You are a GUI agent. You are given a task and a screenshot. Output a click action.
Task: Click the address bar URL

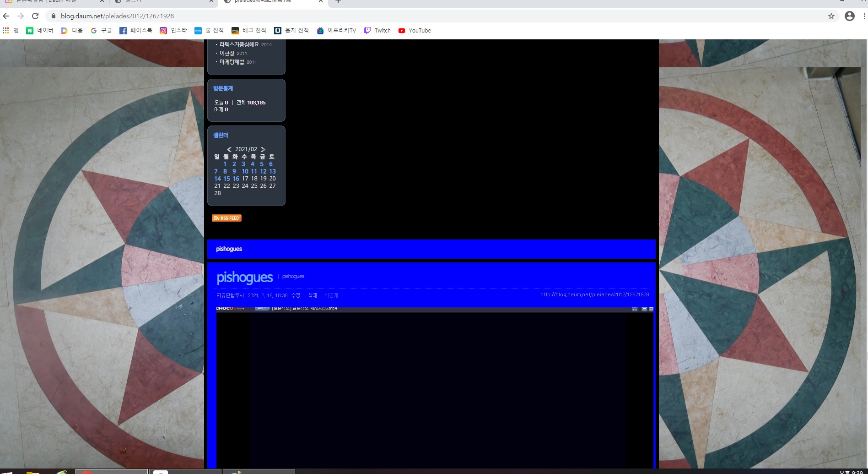click(x=117, y=16)
